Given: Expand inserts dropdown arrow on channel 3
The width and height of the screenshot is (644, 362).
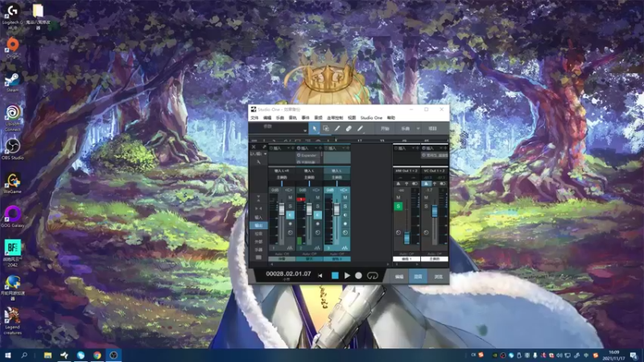Looking at the screenshot, I should coord(343,148).
